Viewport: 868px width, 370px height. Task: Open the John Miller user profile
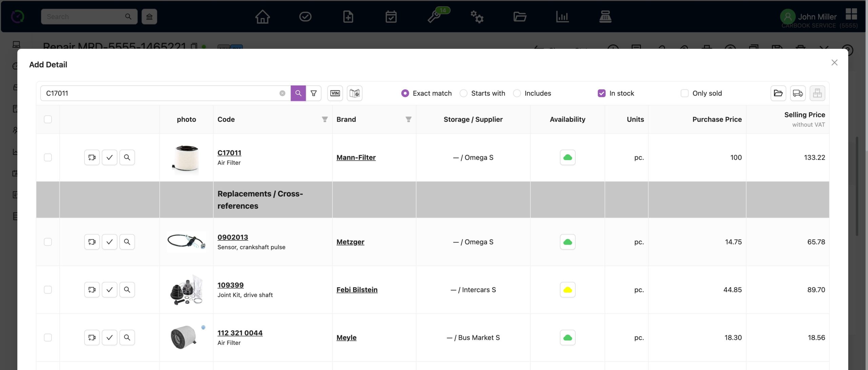point(809,17)
